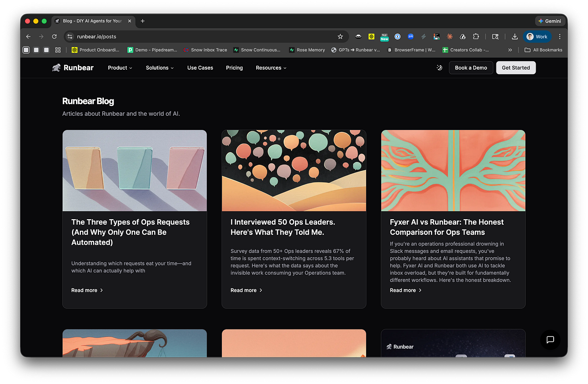Image resolution: width=588 pixels, height=384 pixels.
Task: Expand the Solutions dropdown menu
Action: pos(160,68)
